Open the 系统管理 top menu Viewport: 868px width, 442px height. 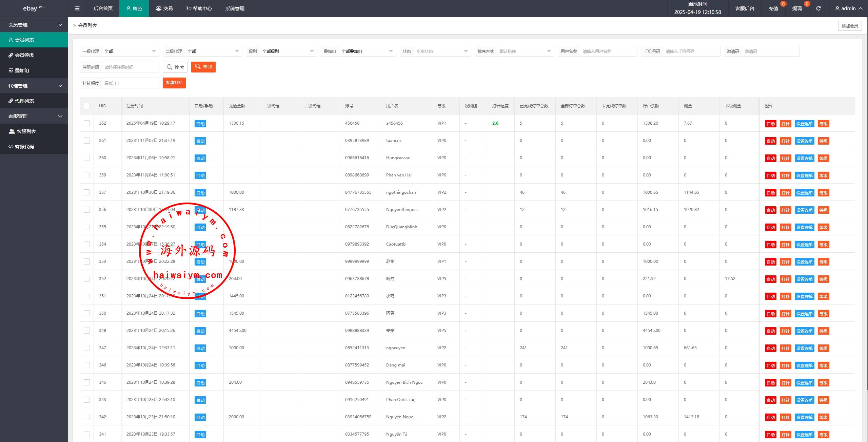pyautogui.click(x=235, y=8)
